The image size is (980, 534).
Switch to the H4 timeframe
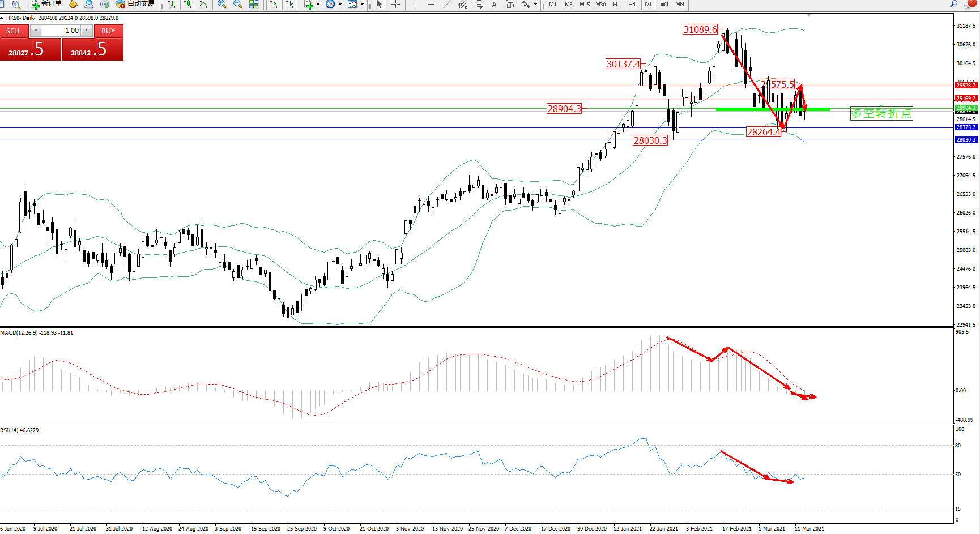[632, 5]
